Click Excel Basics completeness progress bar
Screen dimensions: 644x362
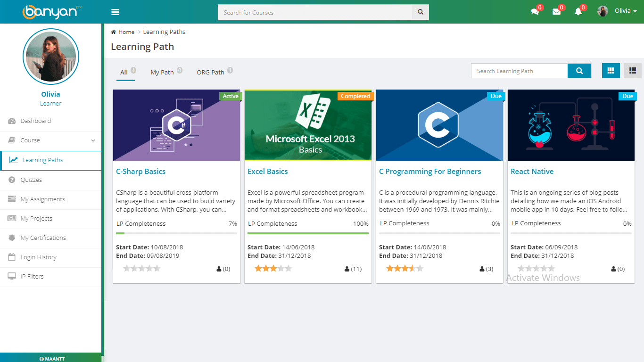point(308,233)
